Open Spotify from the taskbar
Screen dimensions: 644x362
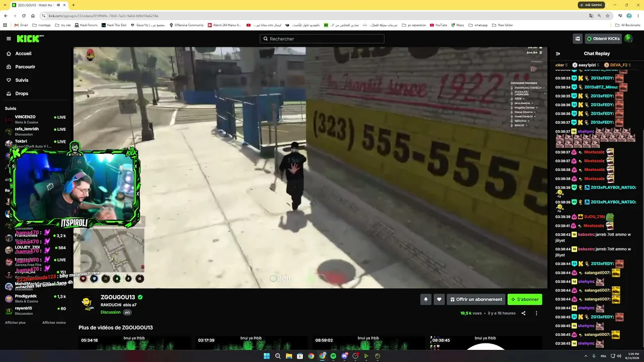click(x=333, y=356)
